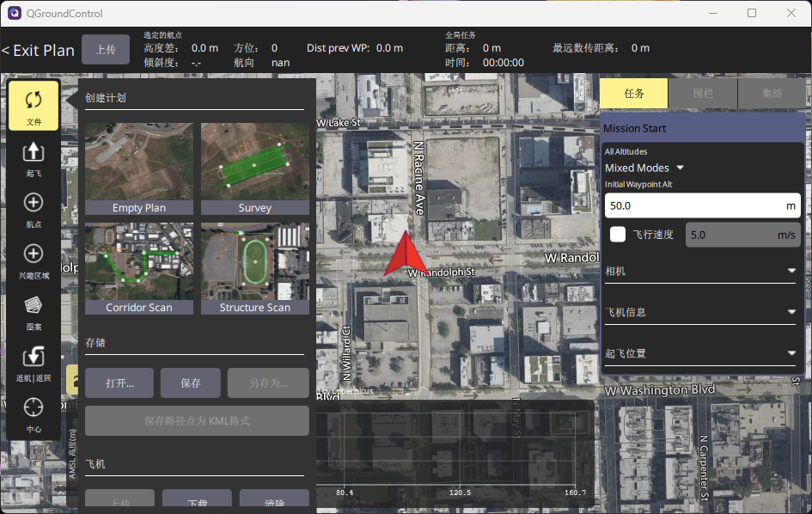Click the red vehicle arrow on map
This screenshot has width=812, height=514.
pyautogui.click(x=406, y=254)
